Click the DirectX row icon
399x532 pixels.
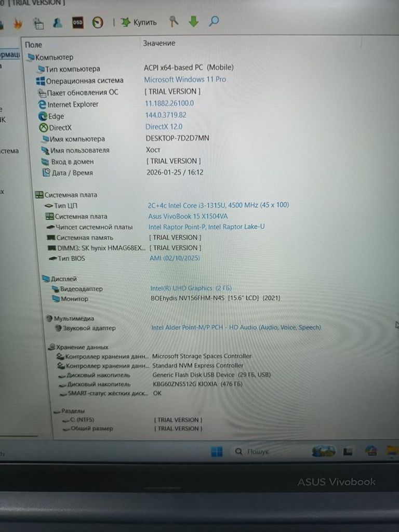[44, 128]
